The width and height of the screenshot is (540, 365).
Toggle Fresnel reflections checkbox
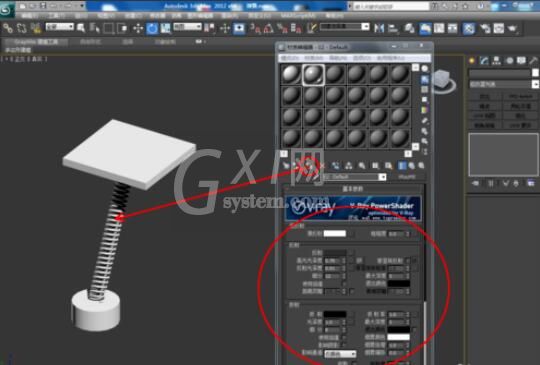point(408,261)
